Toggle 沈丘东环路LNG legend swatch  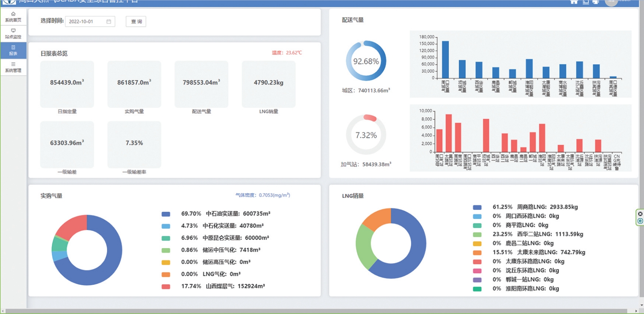(x=477, y=271)
